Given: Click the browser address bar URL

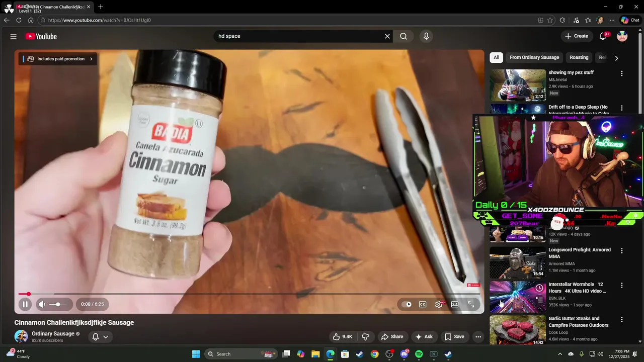Looking at the screenshot, I should (x=100, y=20).
